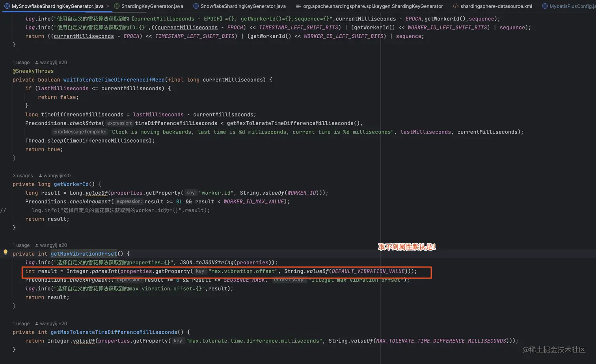596x364 pixels.
Task: Click log.info max.vibration.offset={} line
Action: (129, 289)
